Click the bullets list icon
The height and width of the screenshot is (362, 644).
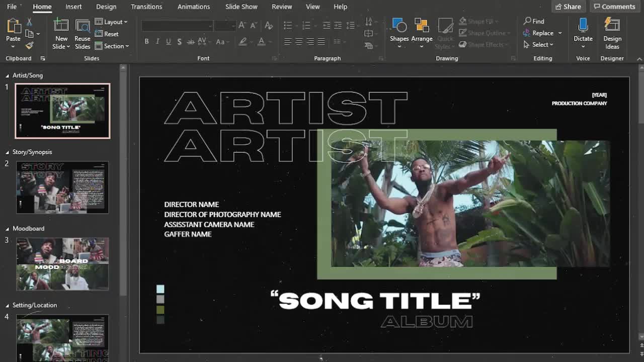pos(288,25)
